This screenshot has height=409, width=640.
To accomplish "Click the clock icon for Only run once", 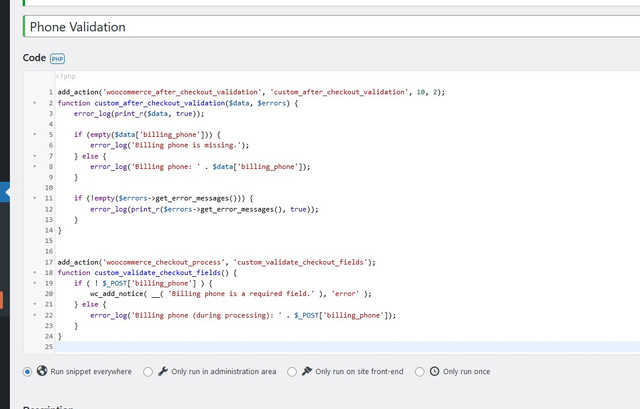I will pyautogui.click(x=435, y=371).
